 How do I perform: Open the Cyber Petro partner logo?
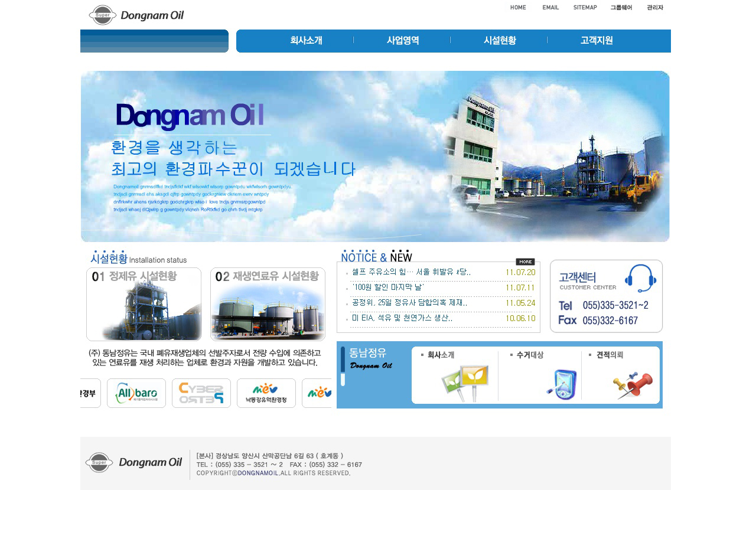tap(201, 393)
